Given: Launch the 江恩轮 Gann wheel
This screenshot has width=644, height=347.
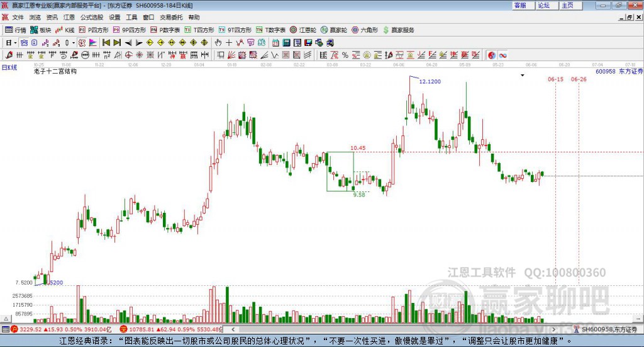Looking at the screenshot, I should (303, 30).
